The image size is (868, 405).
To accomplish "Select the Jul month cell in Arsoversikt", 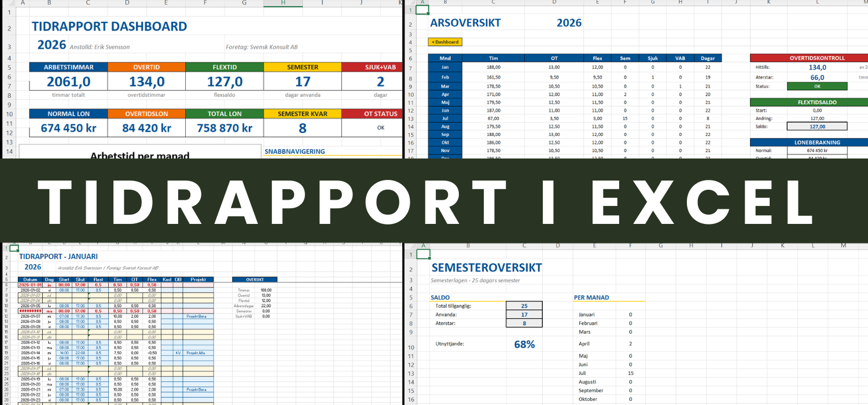I will 445,118.
